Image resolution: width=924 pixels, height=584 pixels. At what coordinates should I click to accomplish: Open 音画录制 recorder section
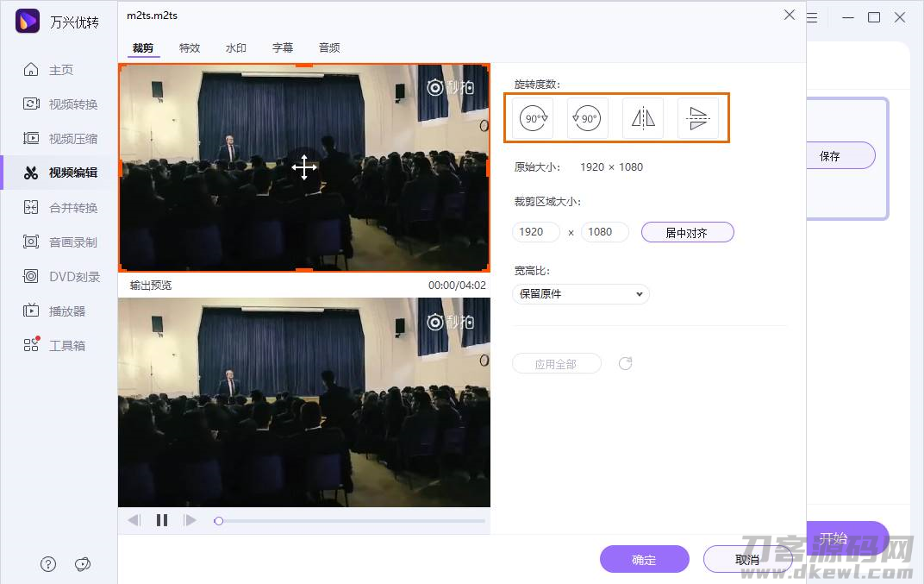coord(59,242)
